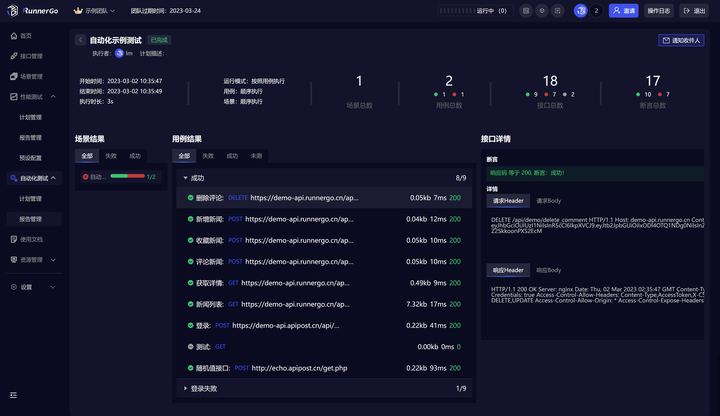Expand the 登录失败 case group

pos(324,388)
